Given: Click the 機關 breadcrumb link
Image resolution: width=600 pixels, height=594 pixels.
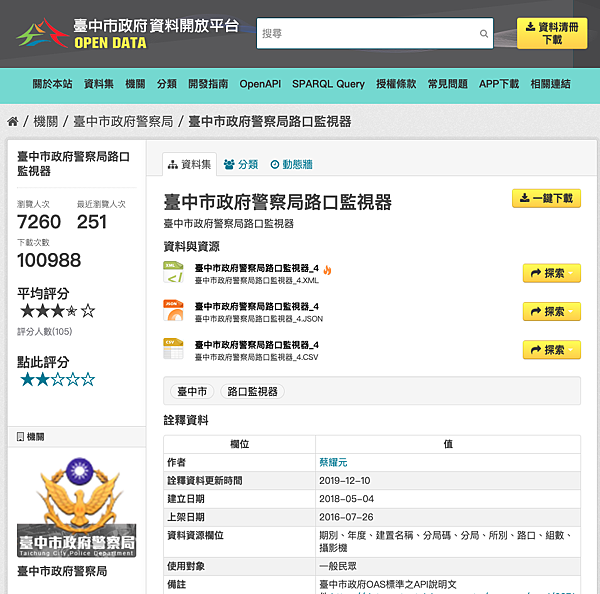Looking at the screenshot, I should [46, 122].
